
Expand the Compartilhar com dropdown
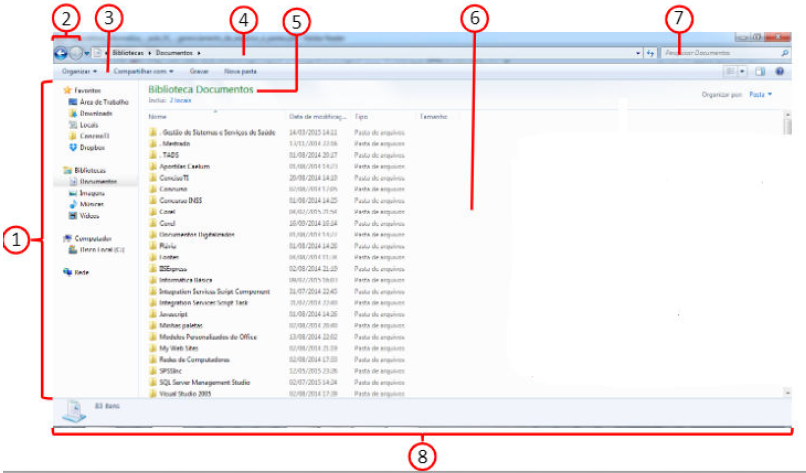(143, 72)
